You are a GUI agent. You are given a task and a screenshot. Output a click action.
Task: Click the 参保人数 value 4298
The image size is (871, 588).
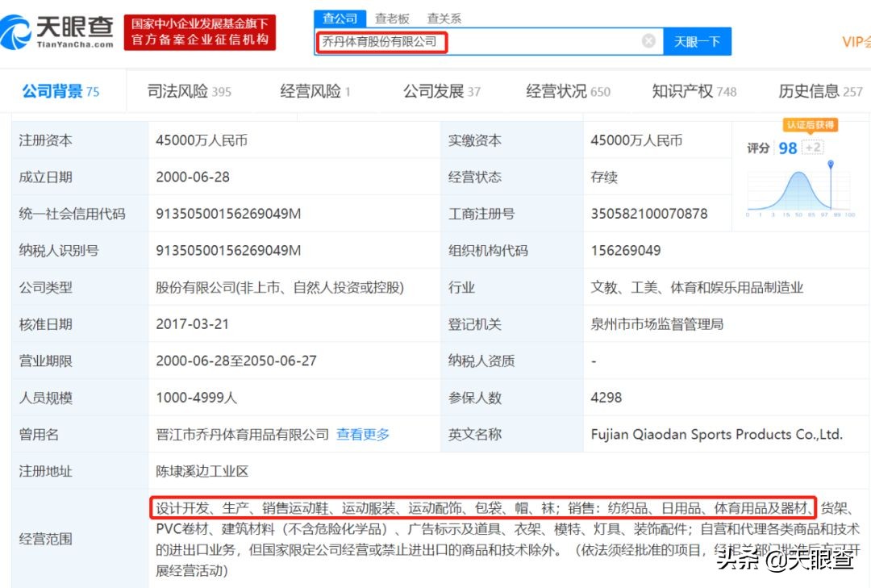click(x=606, y=398)
